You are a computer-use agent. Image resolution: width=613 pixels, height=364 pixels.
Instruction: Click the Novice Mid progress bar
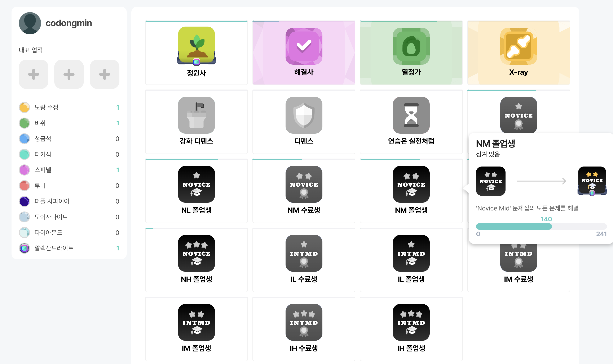(x=541, y=226)
